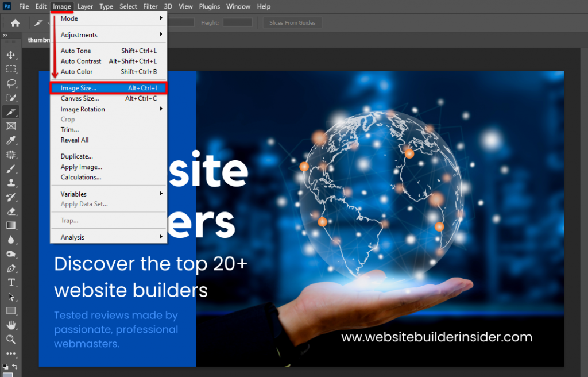Expand the Variables submenu

point(73,194)
